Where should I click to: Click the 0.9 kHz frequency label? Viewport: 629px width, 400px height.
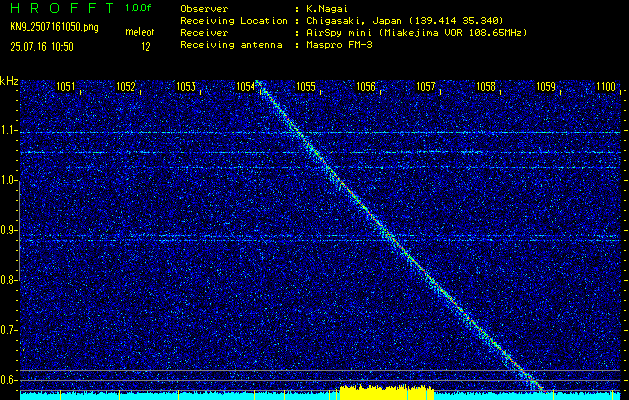coord(8,230)
